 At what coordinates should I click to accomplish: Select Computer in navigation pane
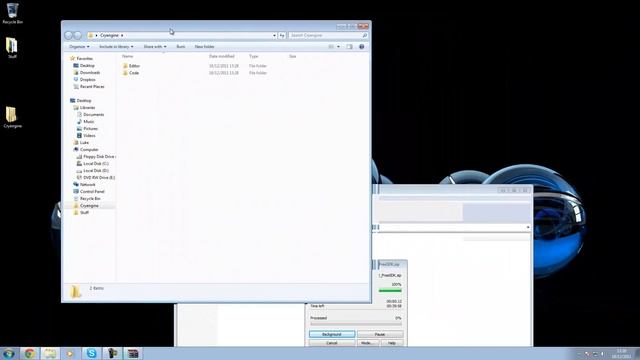click(x=89, y=150)
